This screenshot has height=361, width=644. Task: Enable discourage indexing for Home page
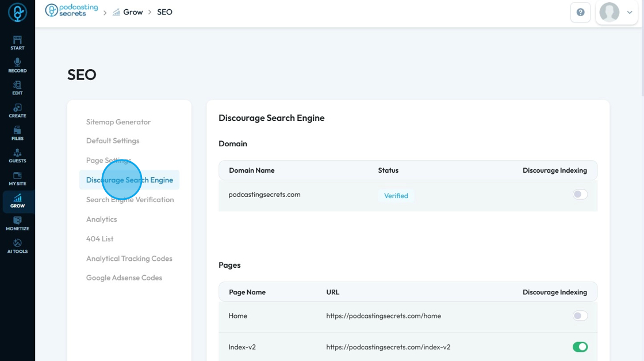coord(580,316)
